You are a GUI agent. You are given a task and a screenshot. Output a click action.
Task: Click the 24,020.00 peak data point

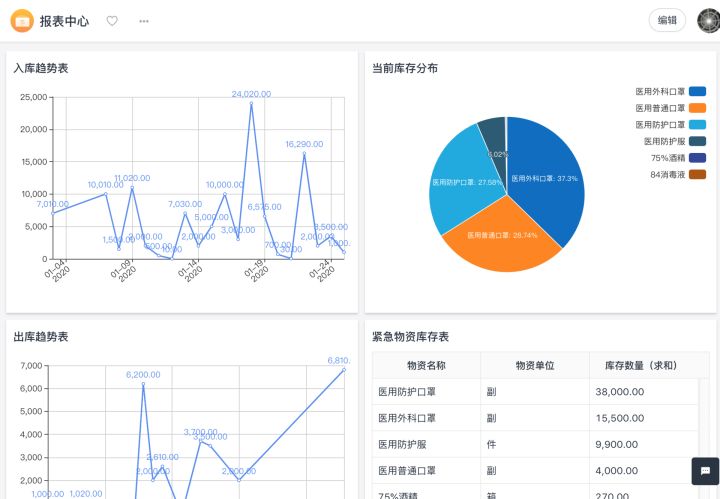click(x=251, y=103)
